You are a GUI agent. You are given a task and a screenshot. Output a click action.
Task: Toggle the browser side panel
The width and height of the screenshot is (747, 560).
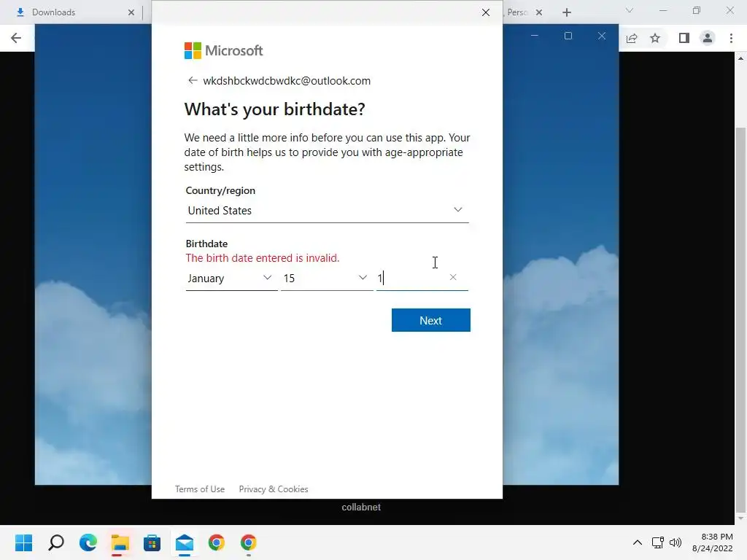[x=684, y=38]
